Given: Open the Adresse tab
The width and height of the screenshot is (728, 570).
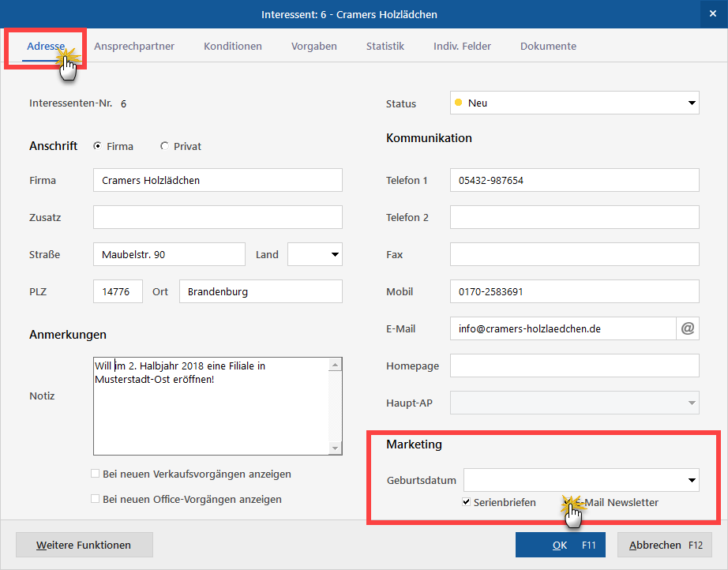Looking at the screenshot, I should [x=46, y=47].
